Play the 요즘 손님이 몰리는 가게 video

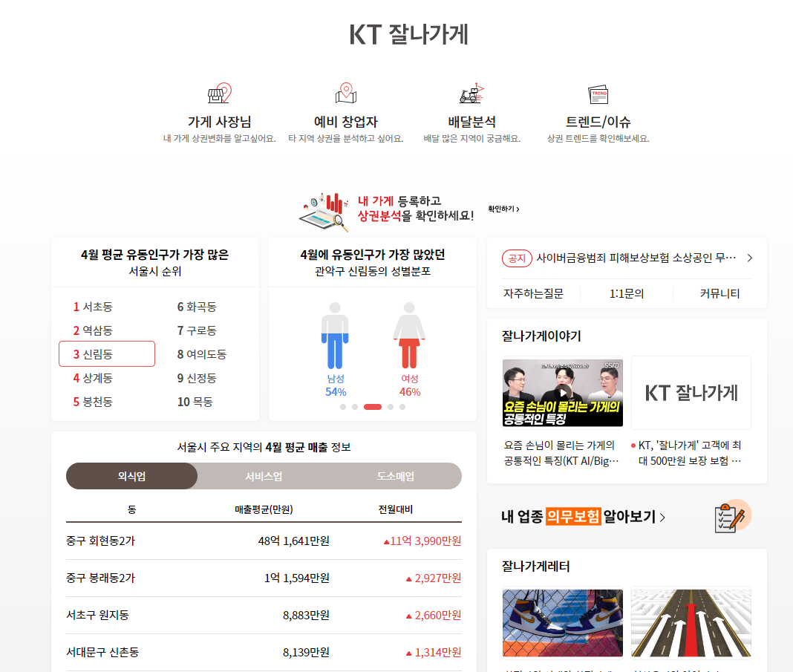point(562,393)
